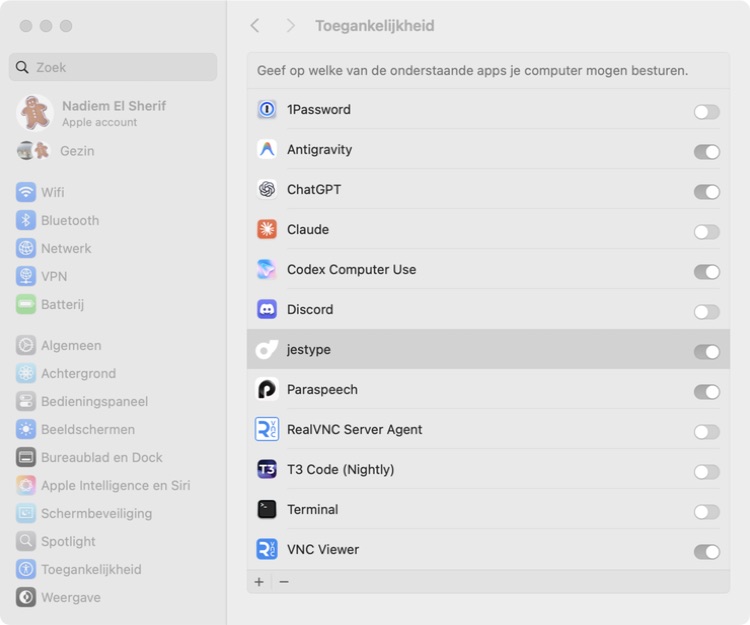Select the RealVNC Server Agent label

[354, 429]
